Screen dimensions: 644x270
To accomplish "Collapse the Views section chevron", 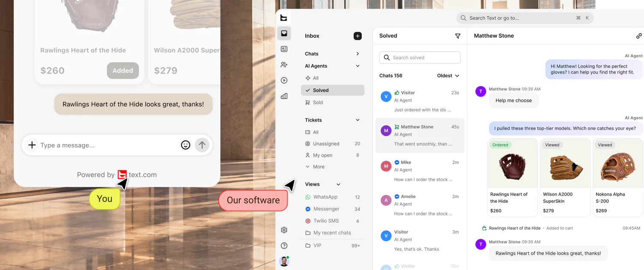I will (338, 184).
